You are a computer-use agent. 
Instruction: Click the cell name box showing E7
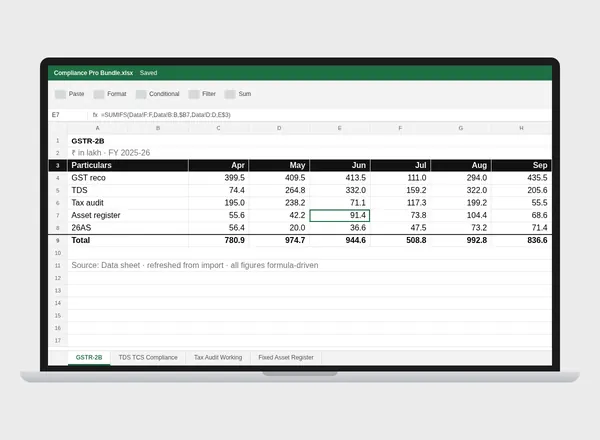coord(68,115)
